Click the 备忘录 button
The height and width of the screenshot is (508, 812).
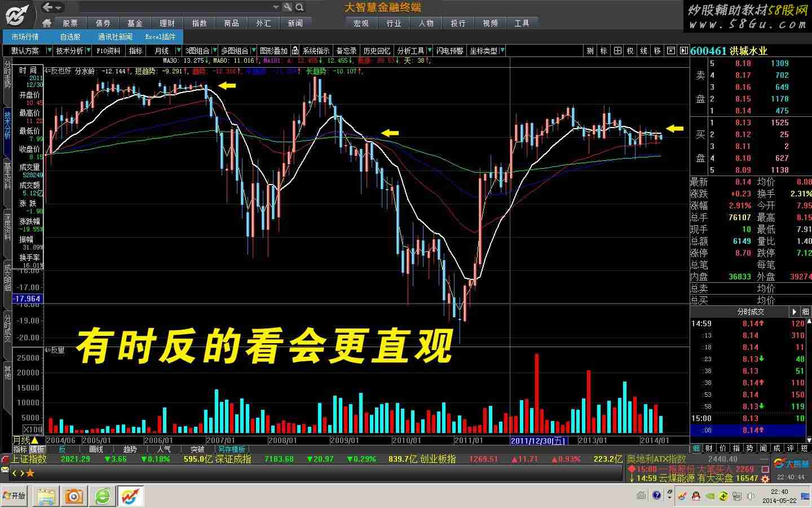347,51
